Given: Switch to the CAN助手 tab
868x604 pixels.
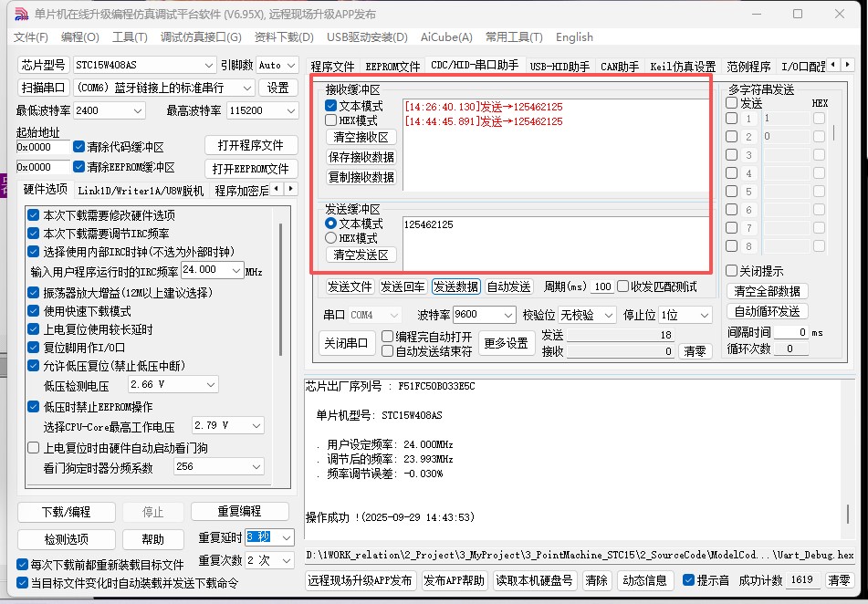Looking at the screenshot, I should tap(620, 67).
